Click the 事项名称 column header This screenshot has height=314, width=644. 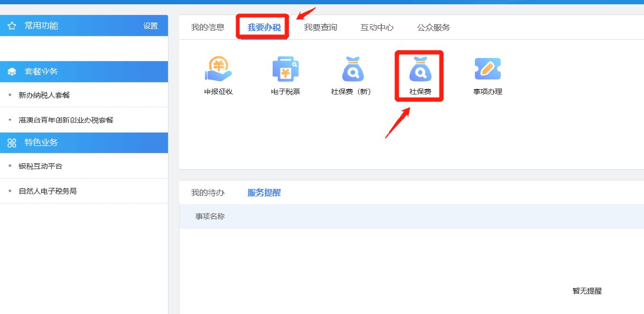[210, 217]
